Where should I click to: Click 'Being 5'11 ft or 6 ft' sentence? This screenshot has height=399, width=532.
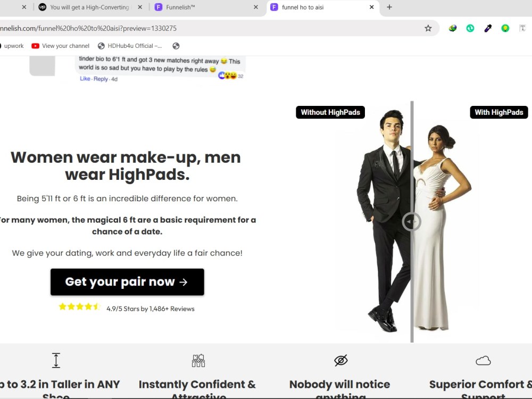pyautogui.click(x=127, y=198)
